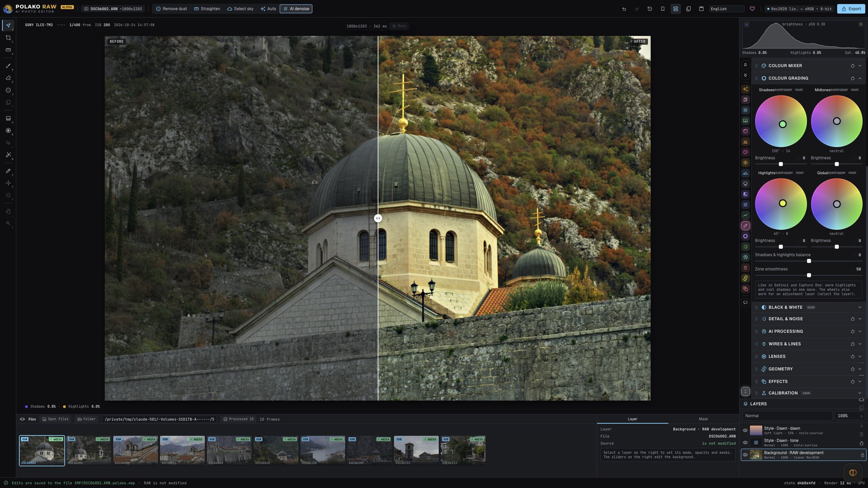The image size is (868, 488).
Task: Toggle visibility of Style Dawn tone layer
Action: (x=745, y=443)
